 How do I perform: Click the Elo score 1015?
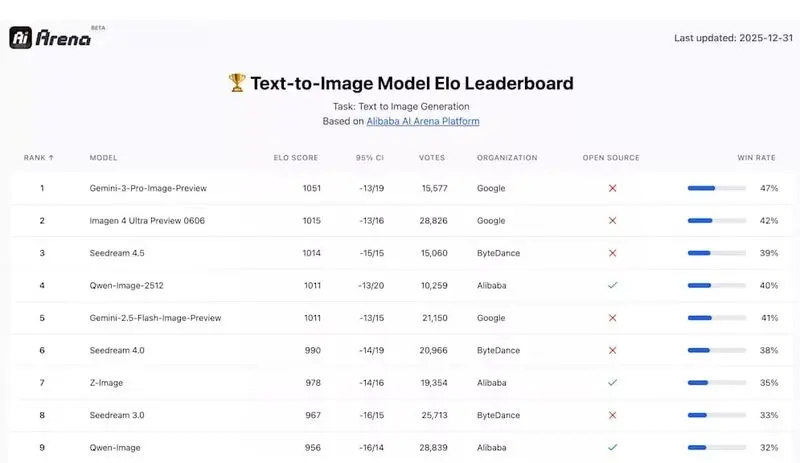(312, 221)
